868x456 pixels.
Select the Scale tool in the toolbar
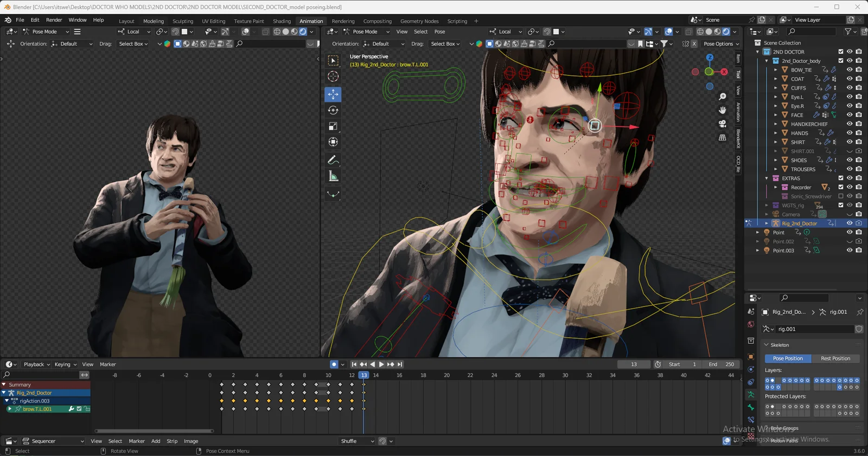pyautogui.click(x=333, y=126)
